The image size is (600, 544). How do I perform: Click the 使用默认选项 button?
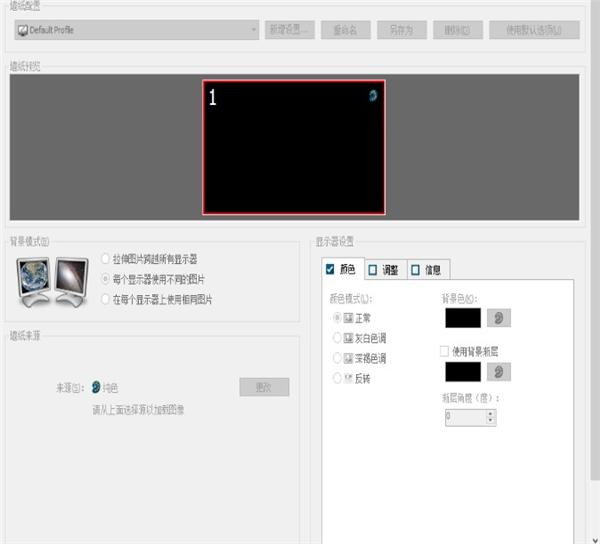pos(534,30)
